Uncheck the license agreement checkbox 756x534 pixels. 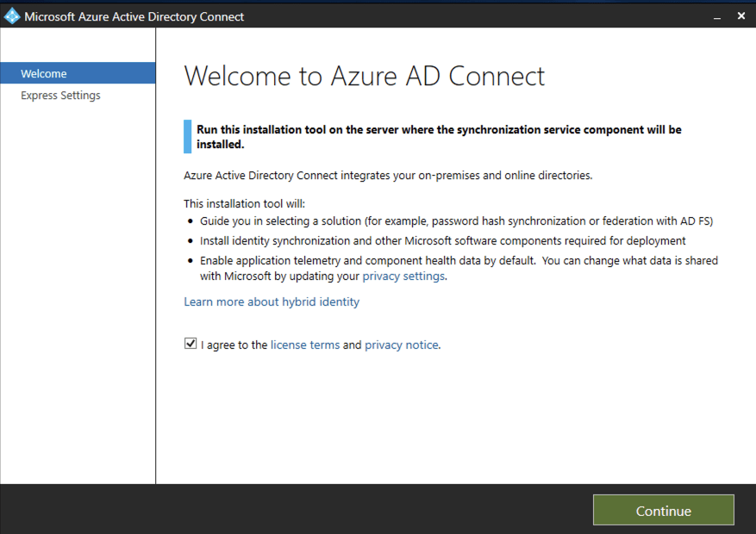(x=191, y=345)
